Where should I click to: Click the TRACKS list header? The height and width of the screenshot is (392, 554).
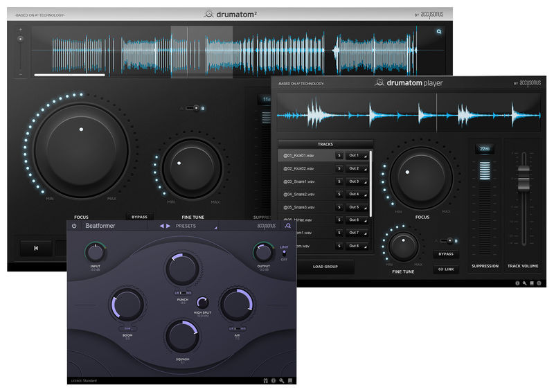tap(325, 144)
